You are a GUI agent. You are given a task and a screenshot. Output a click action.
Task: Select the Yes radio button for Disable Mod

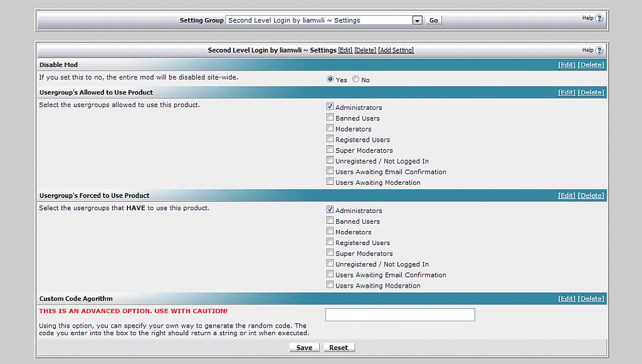click(330, 80)
